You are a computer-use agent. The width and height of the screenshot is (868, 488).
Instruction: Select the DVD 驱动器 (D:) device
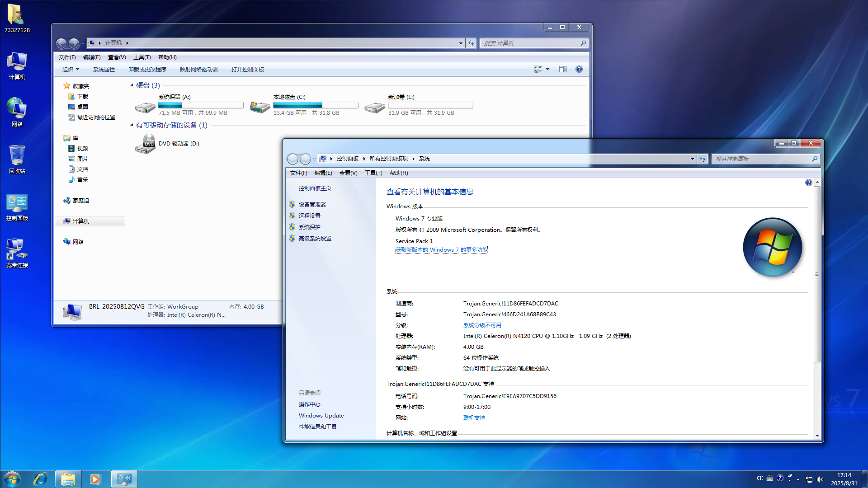[179, 143]
